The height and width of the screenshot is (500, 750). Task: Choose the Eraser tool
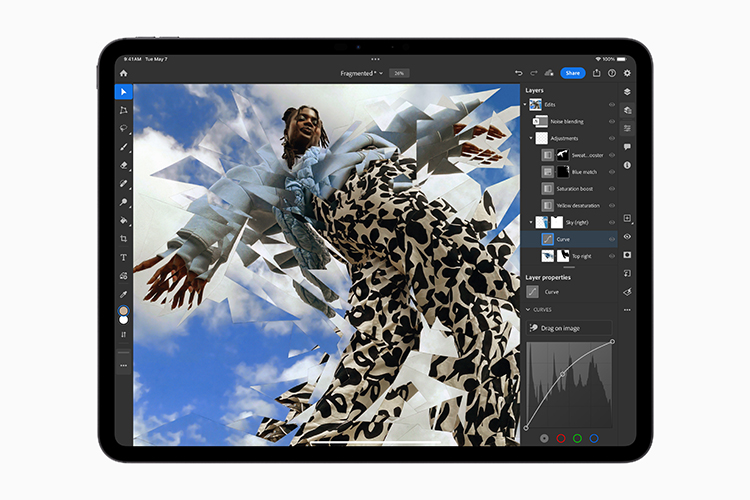(x=124, y=165)
